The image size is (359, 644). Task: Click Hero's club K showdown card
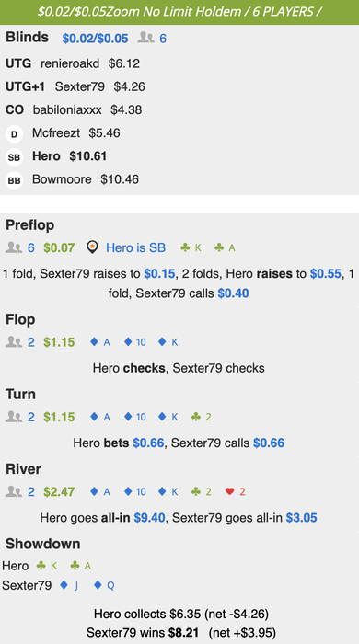pos(46,566)
